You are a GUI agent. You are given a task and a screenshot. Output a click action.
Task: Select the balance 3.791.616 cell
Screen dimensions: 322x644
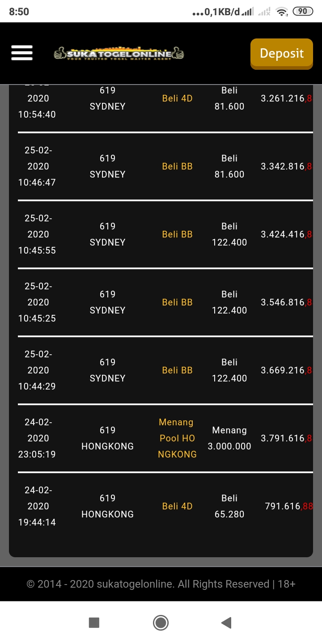286,438
